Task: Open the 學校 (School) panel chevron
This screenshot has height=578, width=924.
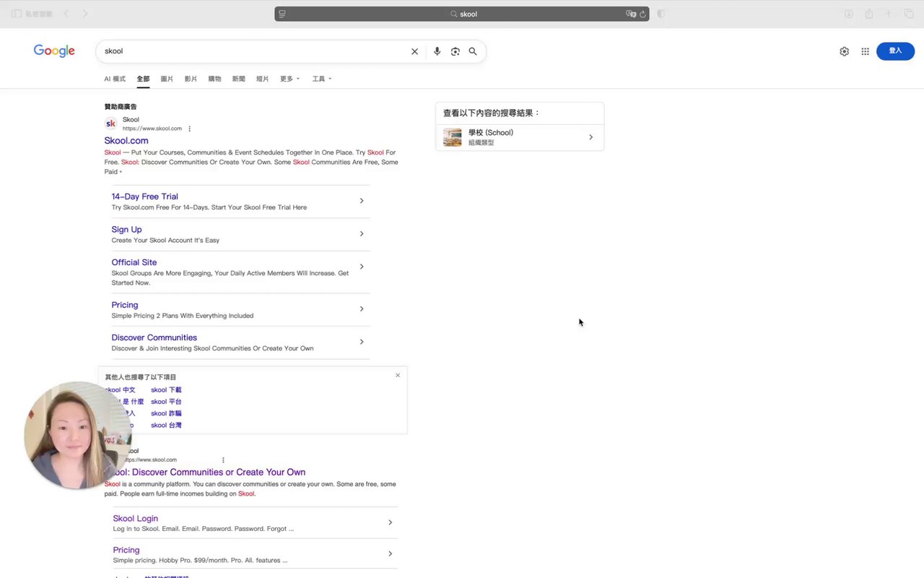Action: coord(590,137)
